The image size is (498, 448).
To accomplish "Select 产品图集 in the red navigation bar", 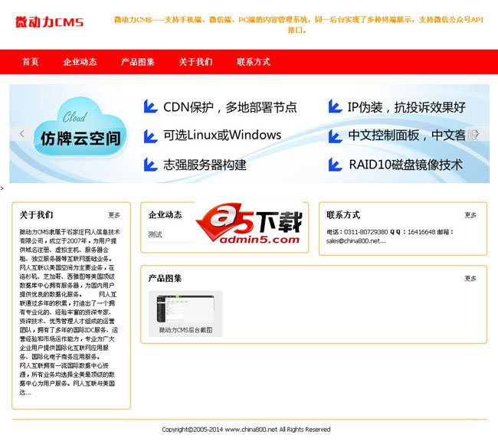I will [x=137, y=61].
